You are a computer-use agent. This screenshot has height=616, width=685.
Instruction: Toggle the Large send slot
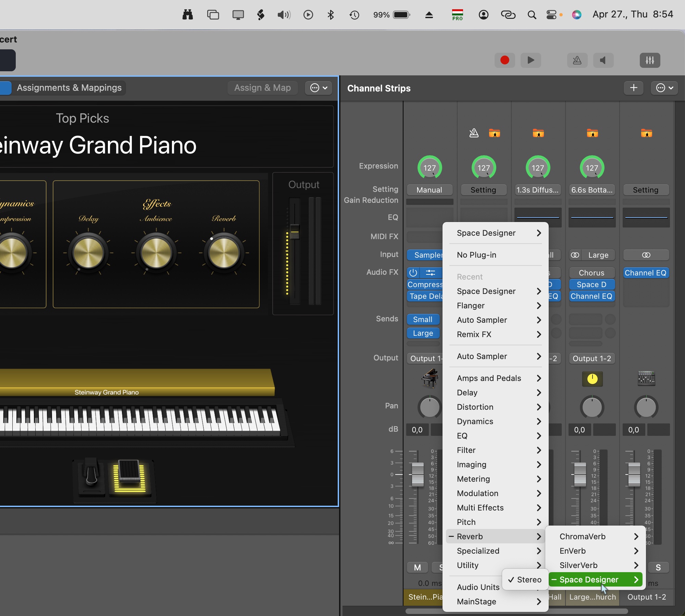click(423, 333)
